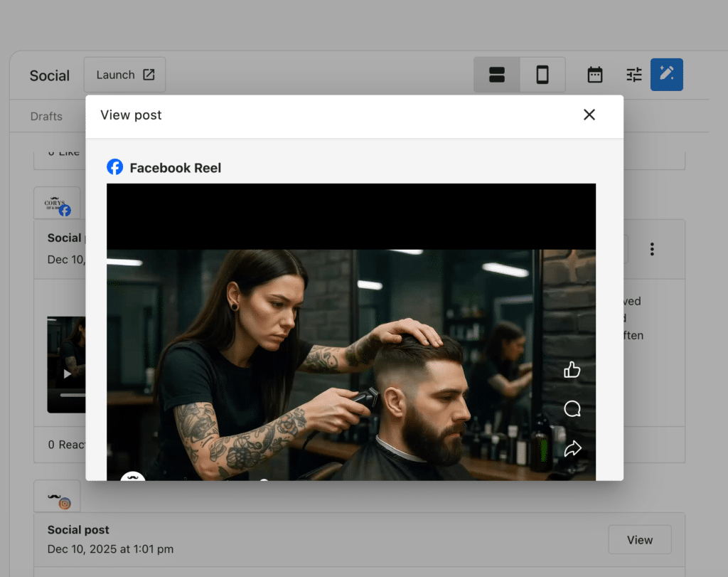Image resolution: width=728 pixels, height=577 pixels.
Task: Select the Drafts tab
Action: coord(46,116)
